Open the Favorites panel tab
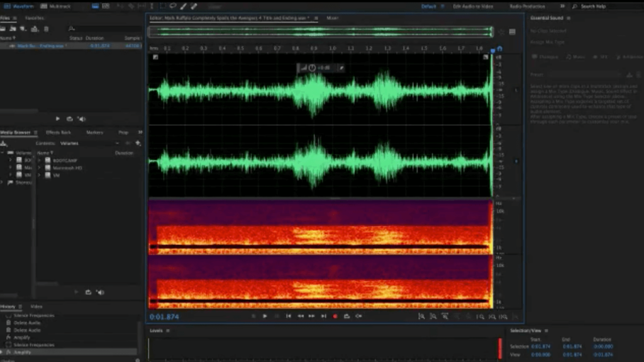 point(34,18)
